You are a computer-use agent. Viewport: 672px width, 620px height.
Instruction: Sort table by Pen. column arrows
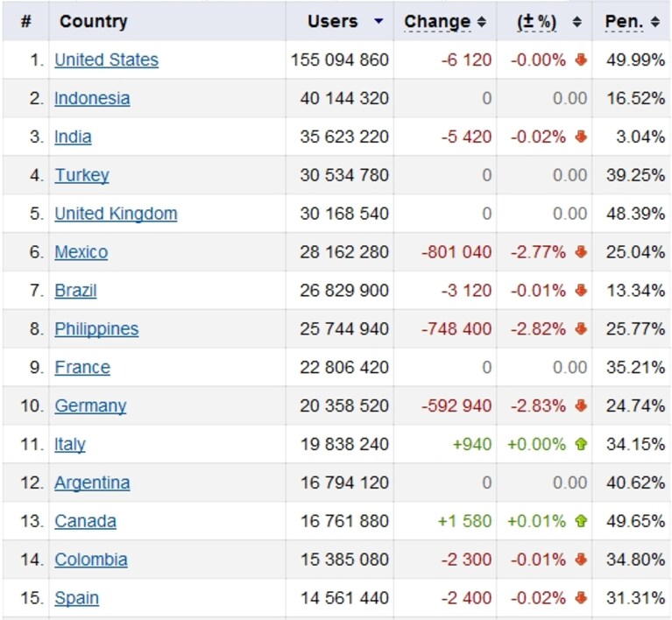tap(654, 21)
